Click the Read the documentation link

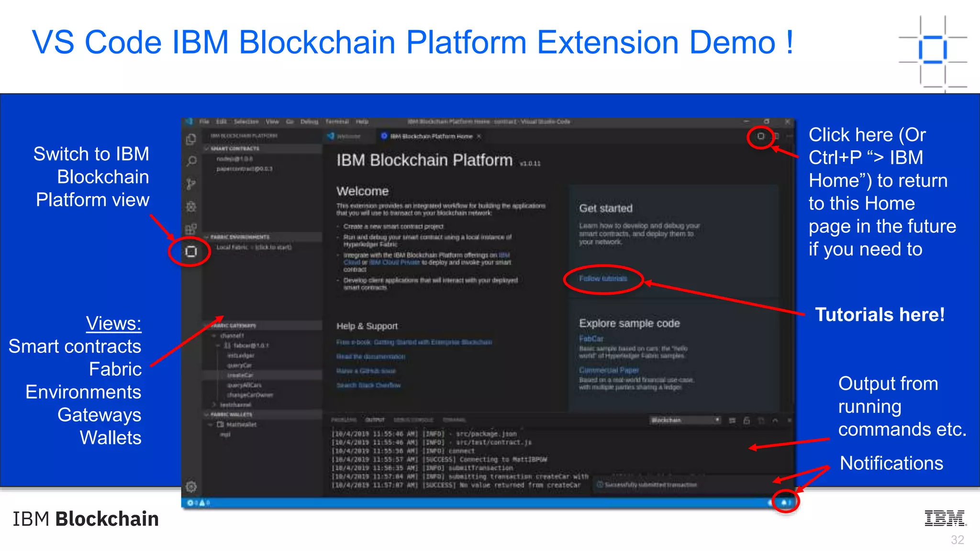pyautogui.click(x=370, y=357)
